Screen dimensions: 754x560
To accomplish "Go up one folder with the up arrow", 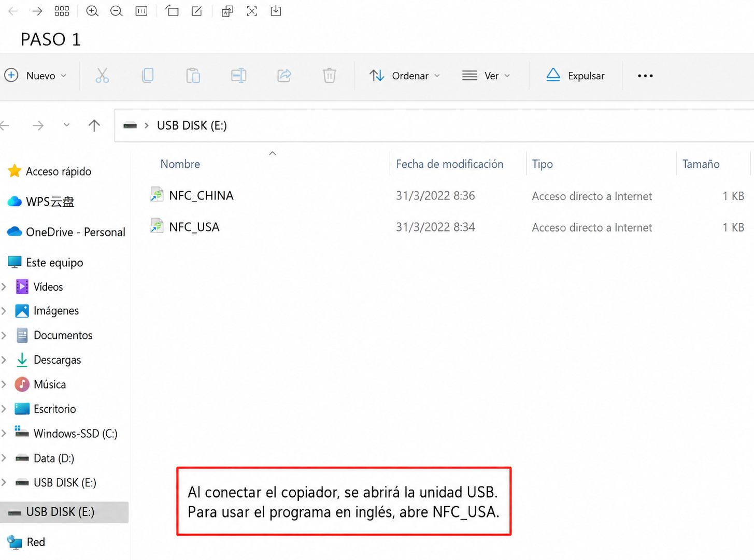I will point(94,125).
